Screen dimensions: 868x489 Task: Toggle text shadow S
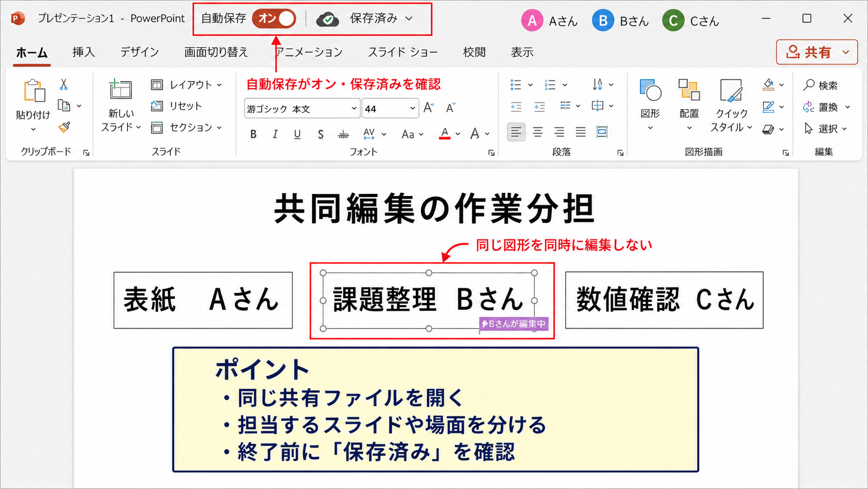point(320,134)
